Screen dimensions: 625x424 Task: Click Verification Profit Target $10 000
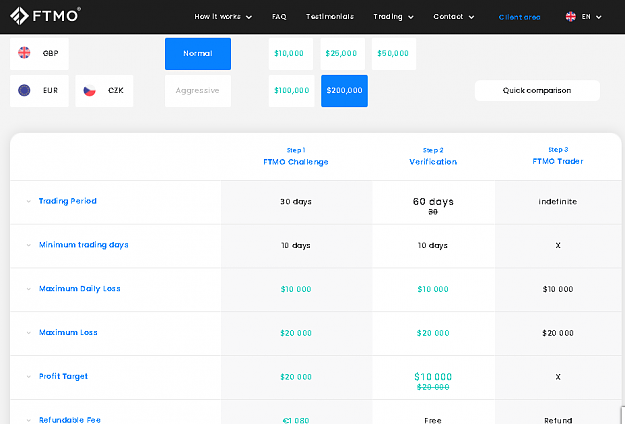point(433,377)
